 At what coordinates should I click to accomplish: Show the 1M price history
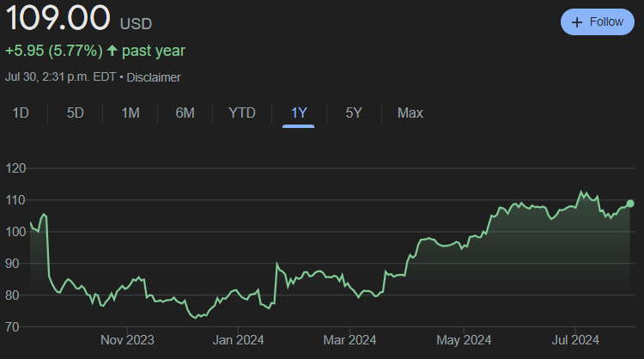130,113
